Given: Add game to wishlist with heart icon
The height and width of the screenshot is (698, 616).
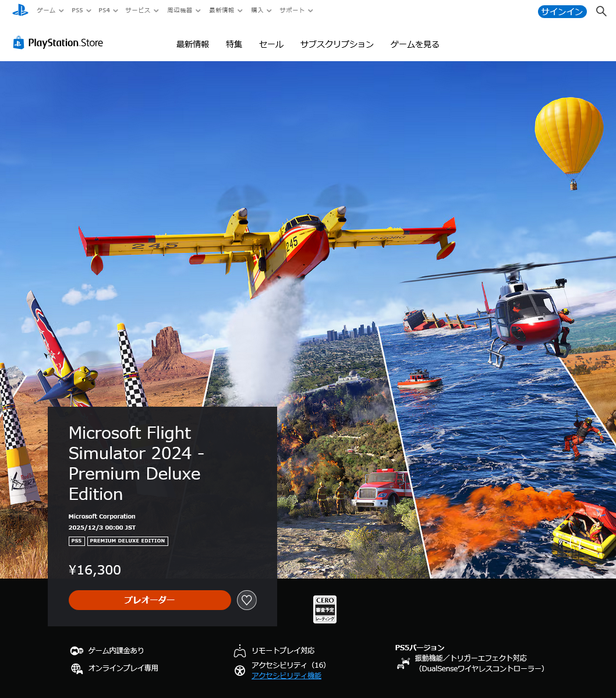Looking at the screenshot, I should click(247, 600).
